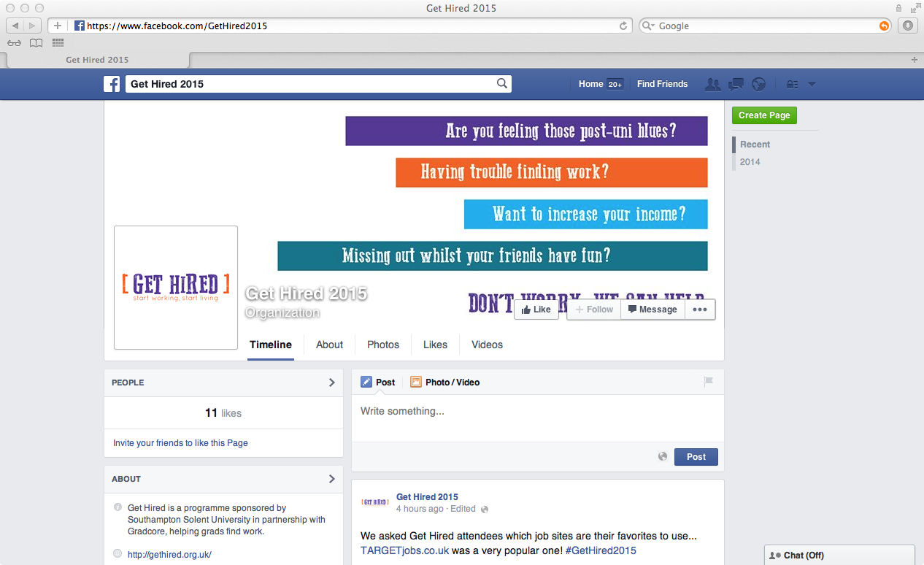
Task: Click the 4 hours ago timestamp
Action: pyautogui.click(x=420, y=509)
